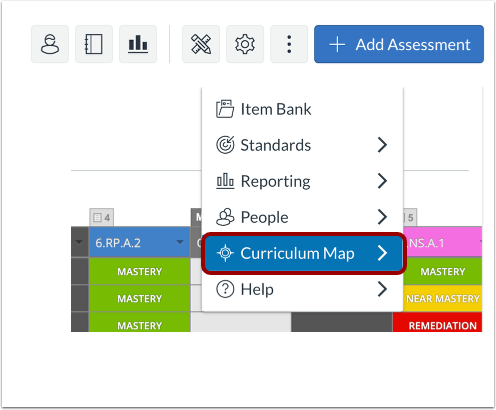Click MASTERY cell under NS.A.1
Image resolution: width=496 pixels, height=410 pixels.
[443, 271]
